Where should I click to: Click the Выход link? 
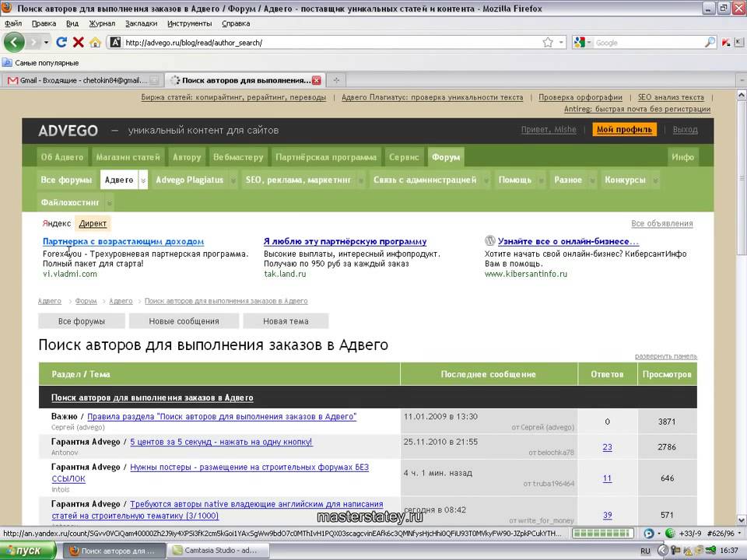coord(685,130)
